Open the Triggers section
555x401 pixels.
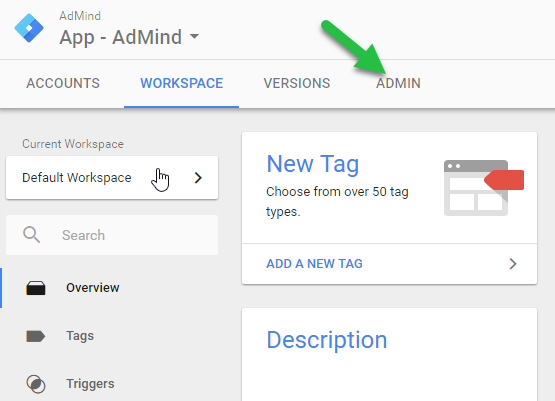click(90, 384)
